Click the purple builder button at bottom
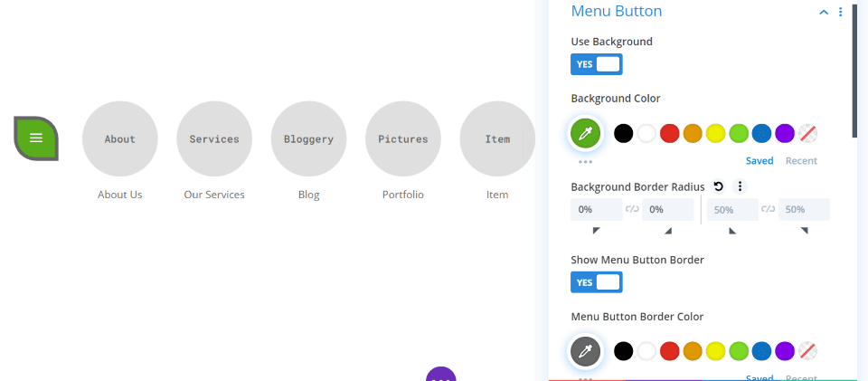Viewport: 868px width, 381px height. tap(441, 375)
